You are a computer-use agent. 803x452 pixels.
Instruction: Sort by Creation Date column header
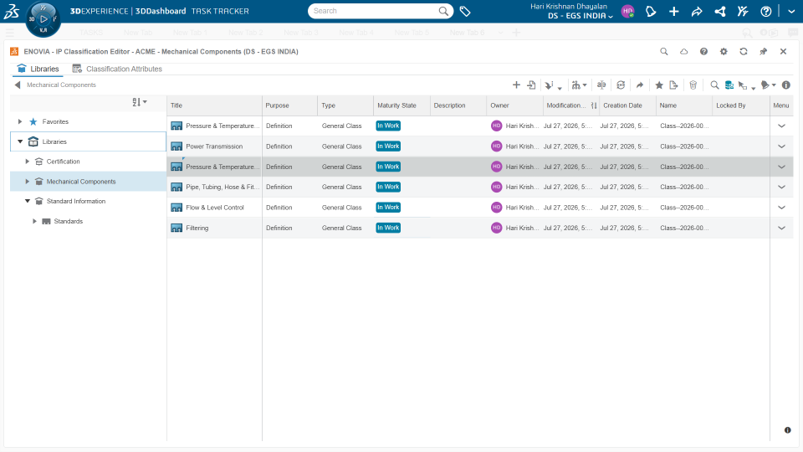click(628, 105)
